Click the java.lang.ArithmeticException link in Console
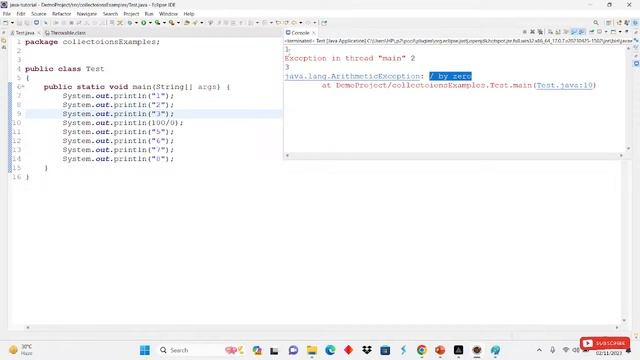The width and height of the screenshot is (640, 360). tap(352, 76)
